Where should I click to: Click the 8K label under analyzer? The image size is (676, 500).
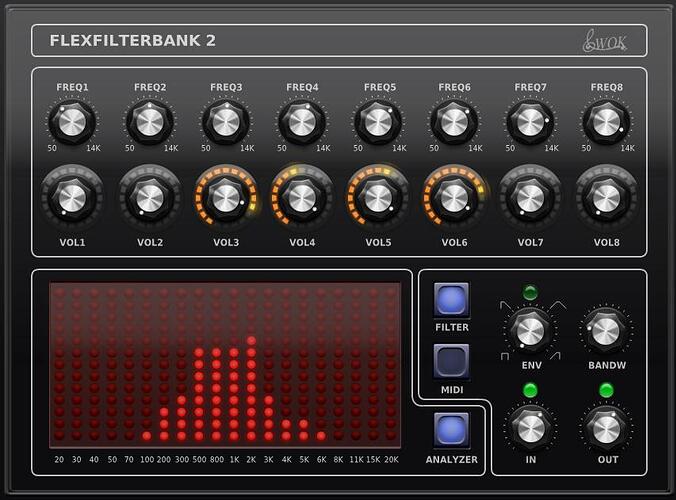tap(338, 459)
